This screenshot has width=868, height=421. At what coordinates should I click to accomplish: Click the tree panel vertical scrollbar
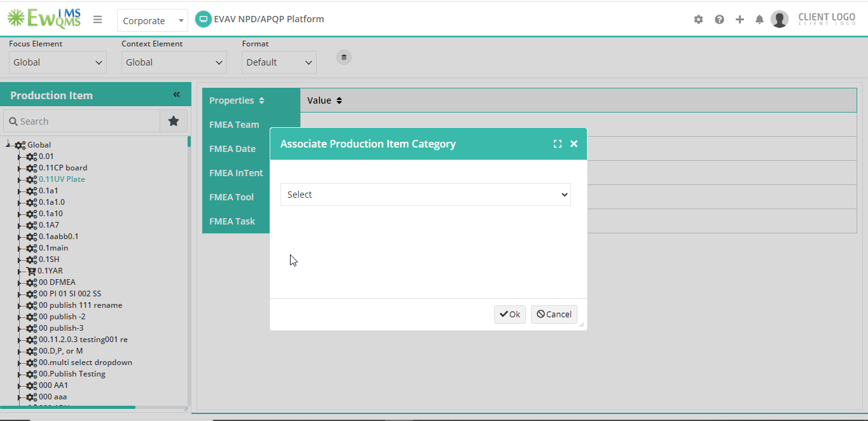pyautogui.click(x=189, y=141)
